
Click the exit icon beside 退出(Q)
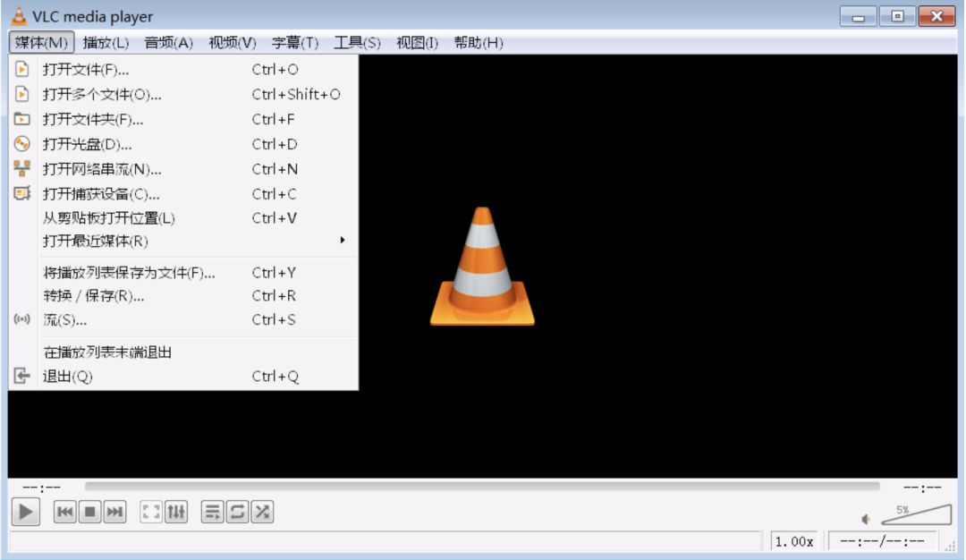click(x=22, y=375)
